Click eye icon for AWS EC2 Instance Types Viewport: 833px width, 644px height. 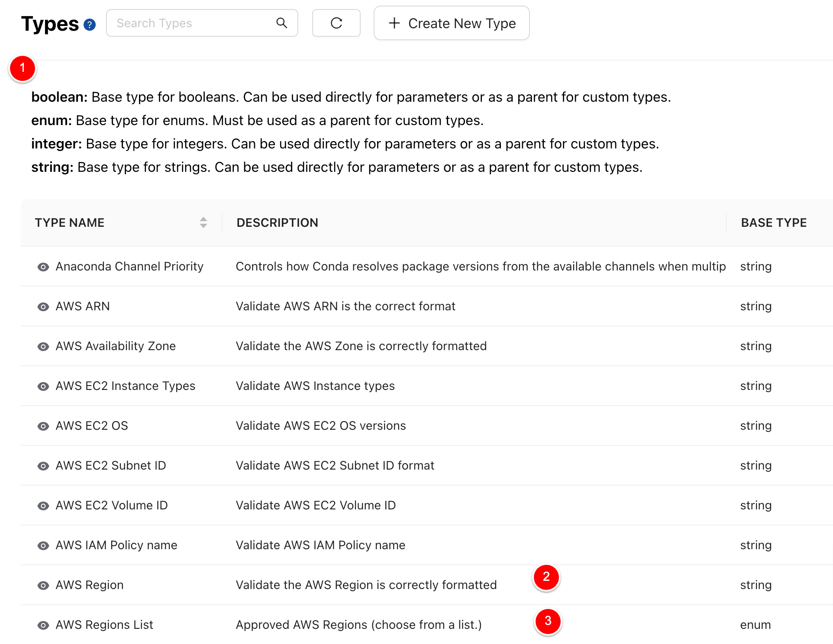pyautogui.click(x=43, y=386)
